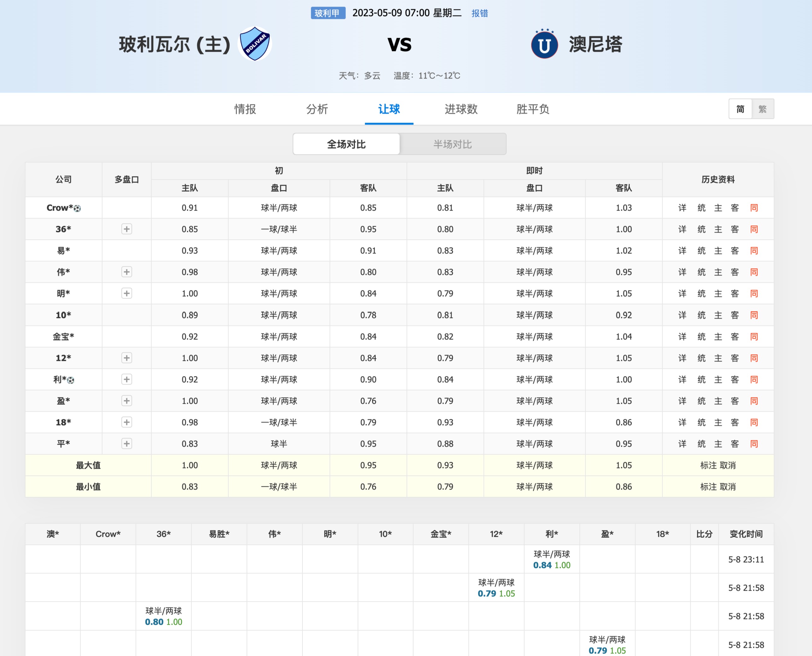Expand multi-handicap plus for 平* row
Viewport: 812px width, 656px height.
127,444
